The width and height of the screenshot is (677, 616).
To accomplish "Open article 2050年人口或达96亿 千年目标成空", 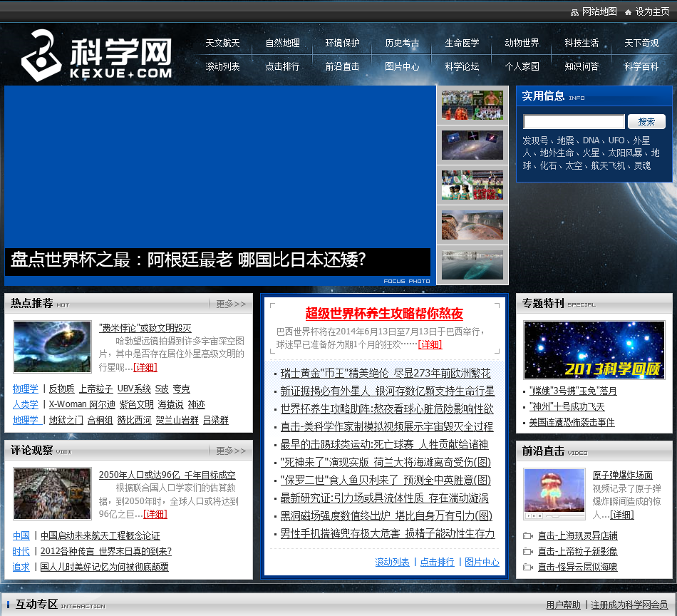I will click(x=167, y=475).
